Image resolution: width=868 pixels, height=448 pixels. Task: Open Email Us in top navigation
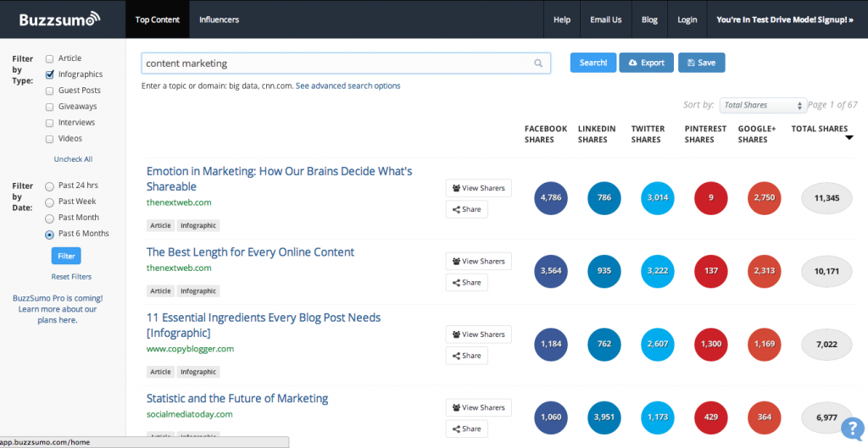605,19
